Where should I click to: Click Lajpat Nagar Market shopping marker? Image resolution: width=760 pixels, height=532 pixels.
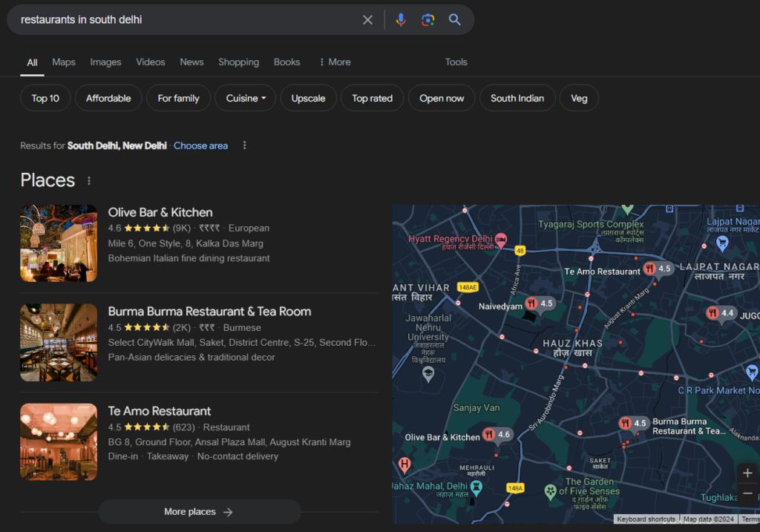[x=722, y=243]
